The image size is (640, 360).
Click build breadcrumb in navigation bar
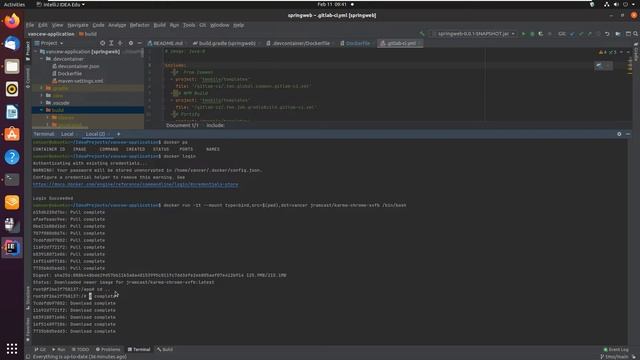tap(88, 34)
